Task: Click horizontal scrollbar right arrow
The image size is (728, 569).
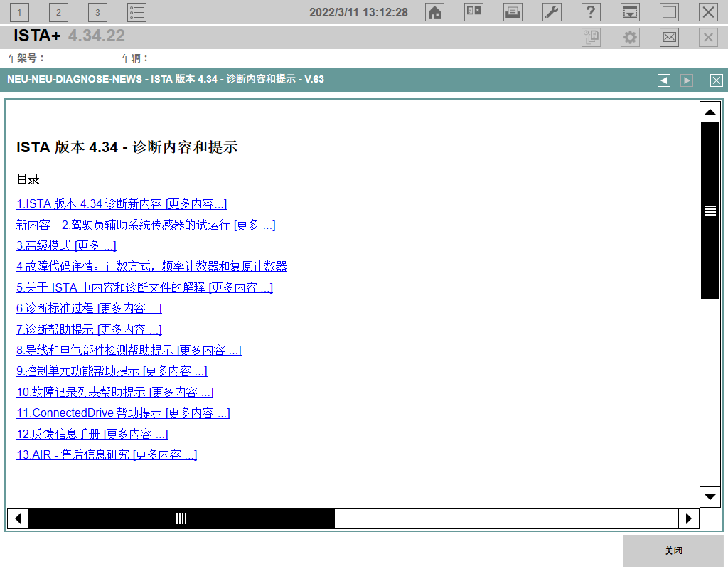Action: point(688,519)
